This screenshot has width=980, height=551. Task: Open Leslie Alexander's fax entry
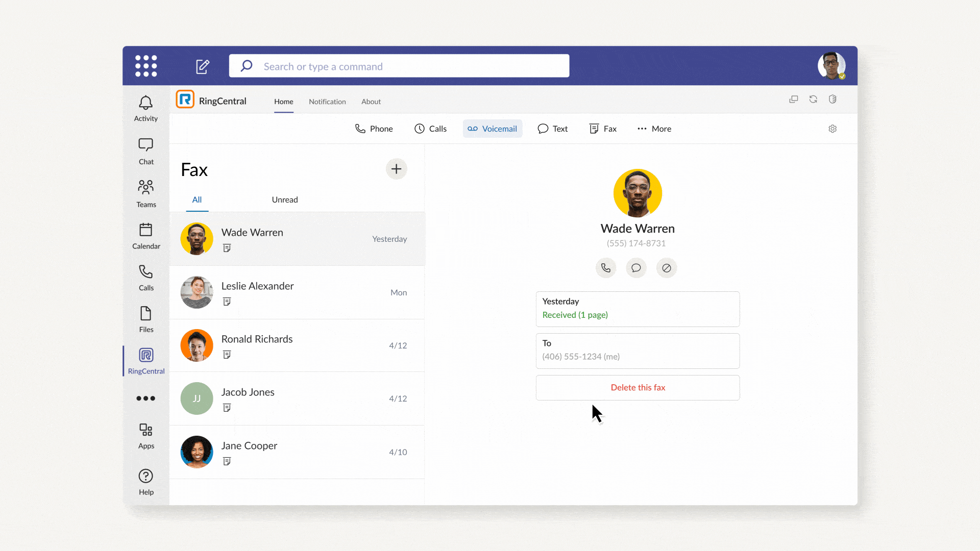297,292
